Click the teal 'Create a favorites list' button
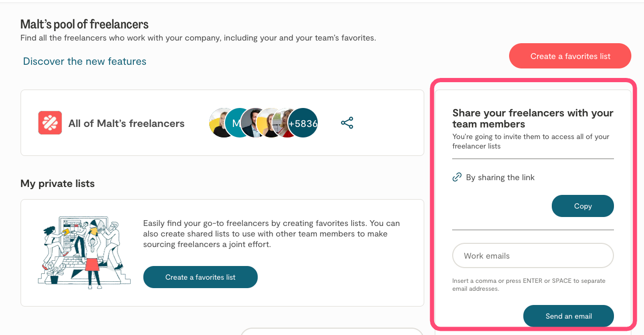 tap(200, 277)
